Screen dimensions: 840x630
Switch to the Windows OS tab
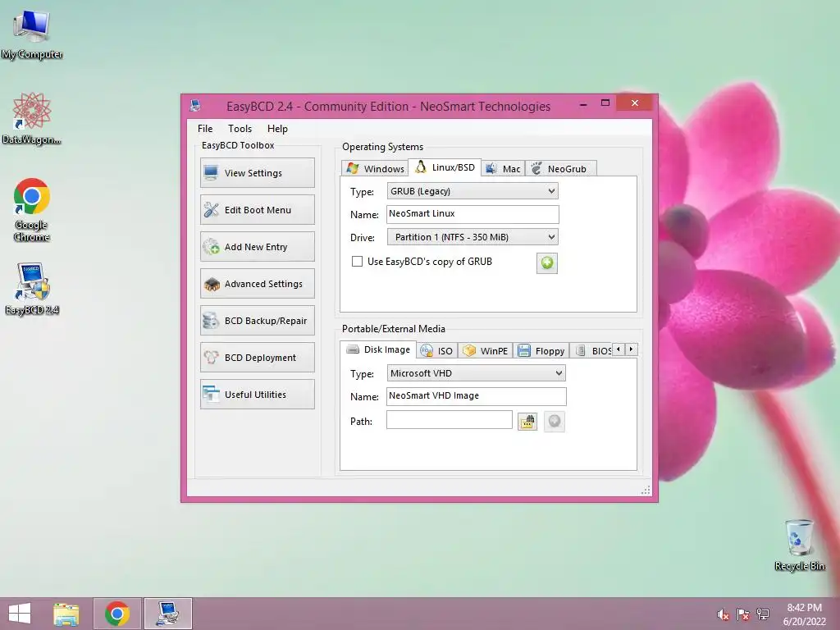tap(375, 168)
